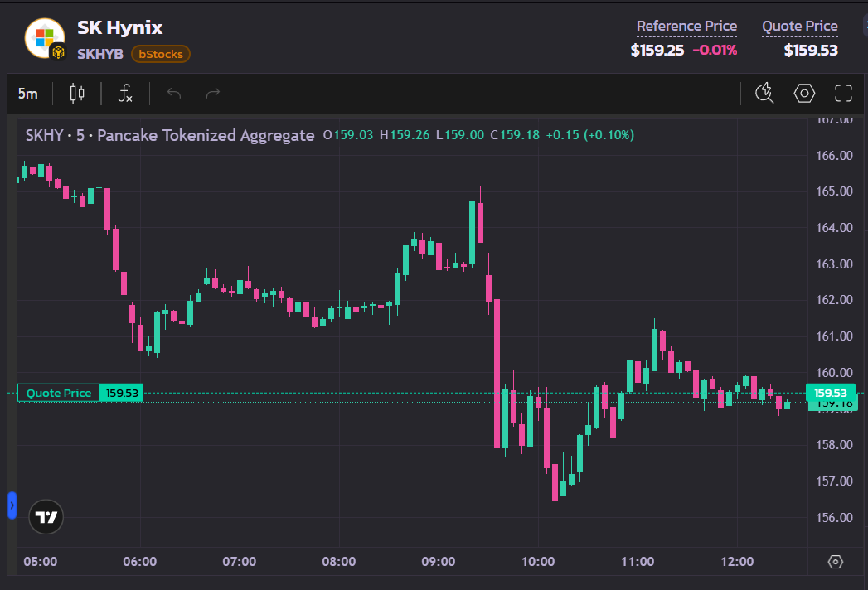Click the SKHY Pancake Tokenized Aggregate legend
868x590 pixels.
[170, 135]
